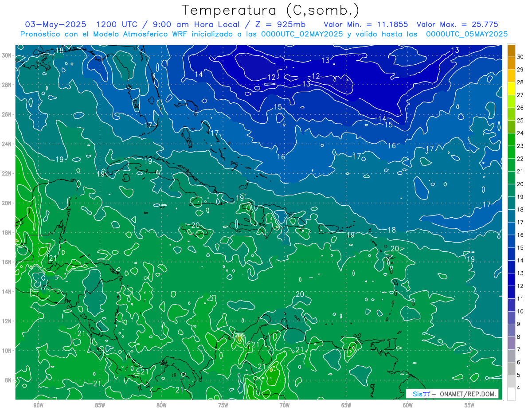
Task: Click the yellow legend swatch between 27 and 28
Action: [x=511, y=89]
